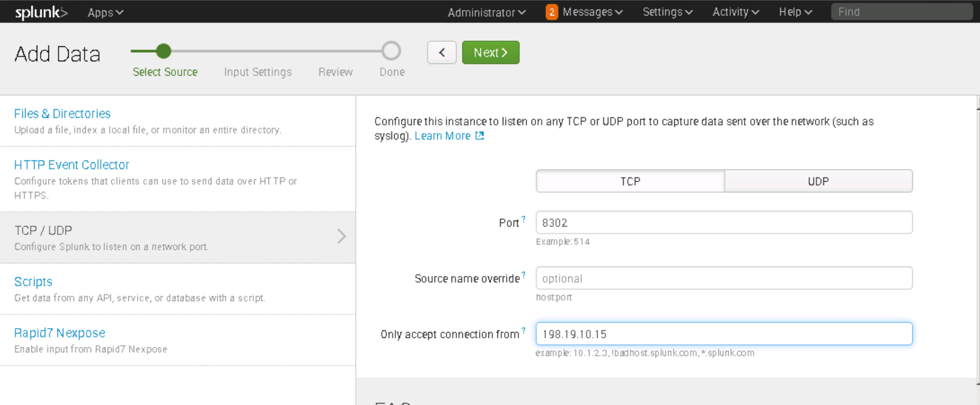Click the Splunk logo
This screenshot has height=405, width=980.
point(40,12)
